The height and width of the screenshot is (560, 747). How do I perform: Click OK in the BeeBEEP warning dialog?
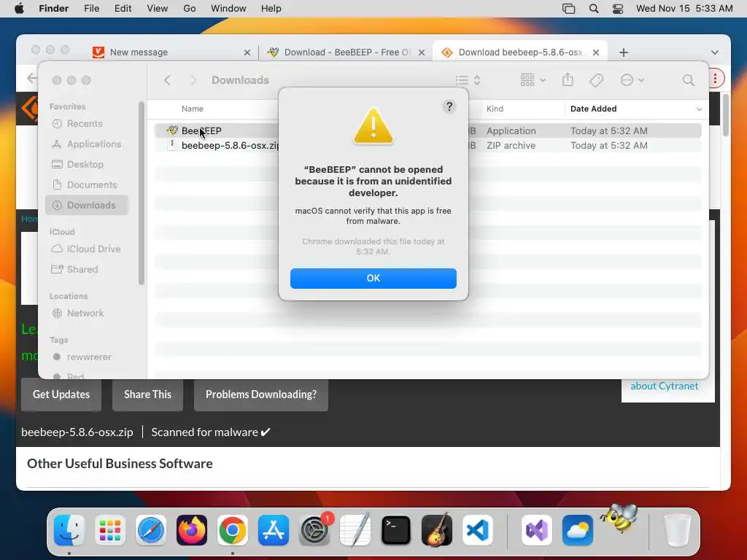(x=373, y=278)
